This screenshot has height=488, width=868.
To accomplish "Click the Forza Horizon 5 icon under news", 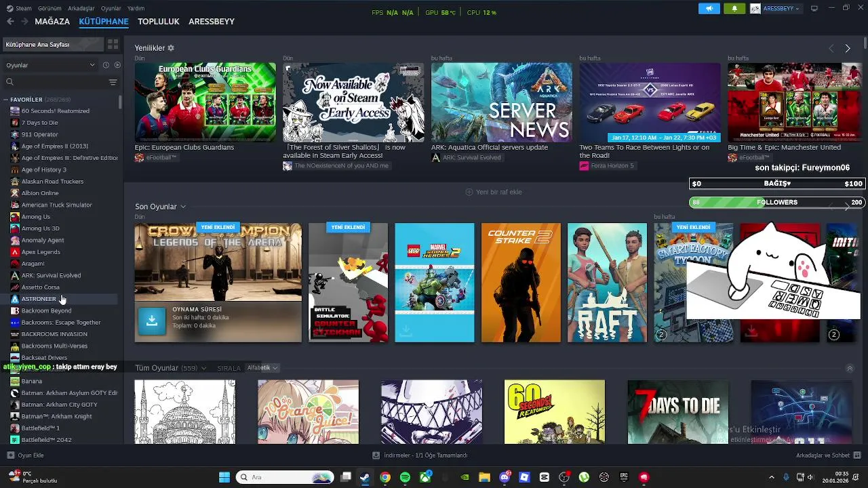I will (x=584, y=165).
